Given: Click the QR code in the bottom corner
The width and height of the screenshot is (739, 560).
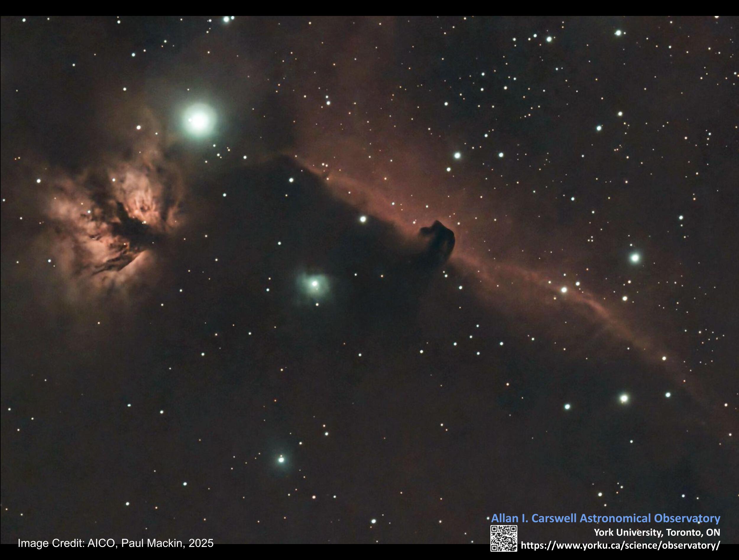Looking at the screenshot, I should [x=503, y=538].
